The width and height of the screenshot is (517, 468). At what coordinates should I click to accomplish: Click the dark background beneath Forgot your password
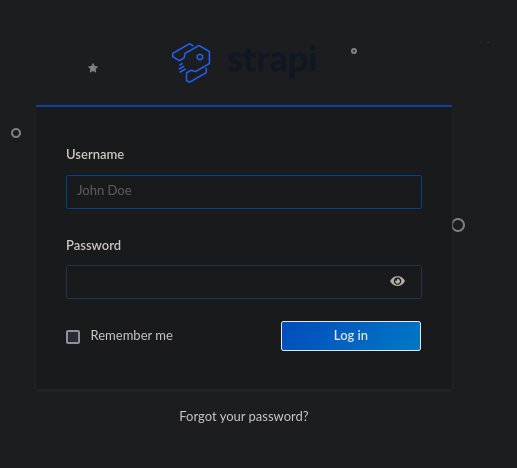pyautogui.click(x=244, y=447)
